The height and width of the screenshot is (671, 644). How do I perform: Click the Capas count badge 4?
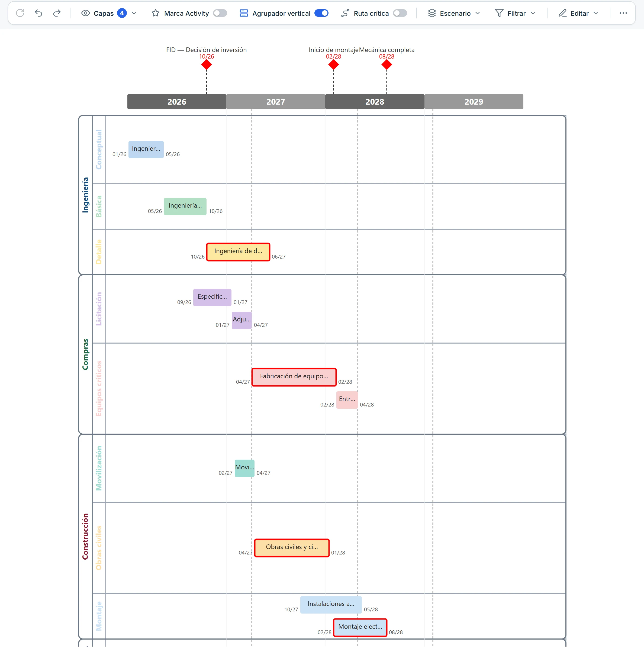coord(122,13)
